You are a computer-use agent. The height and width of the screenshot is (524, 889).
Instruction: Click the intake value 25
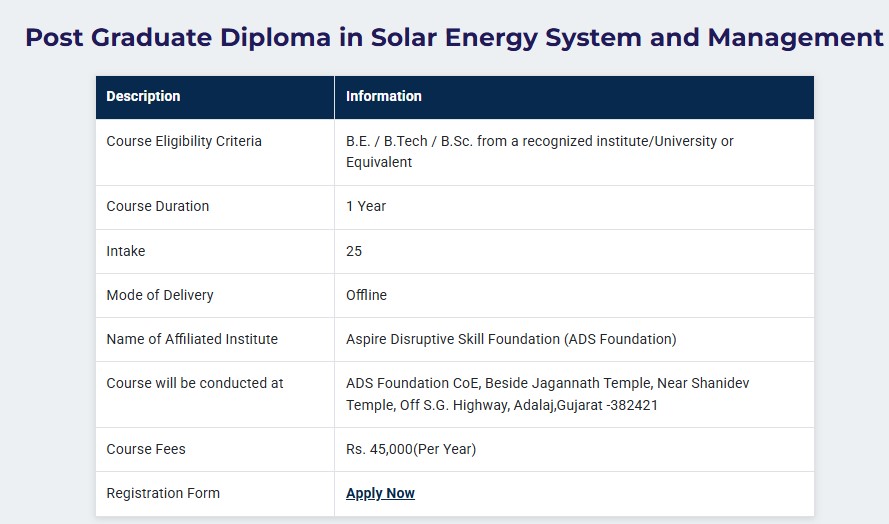coord(354,251)
